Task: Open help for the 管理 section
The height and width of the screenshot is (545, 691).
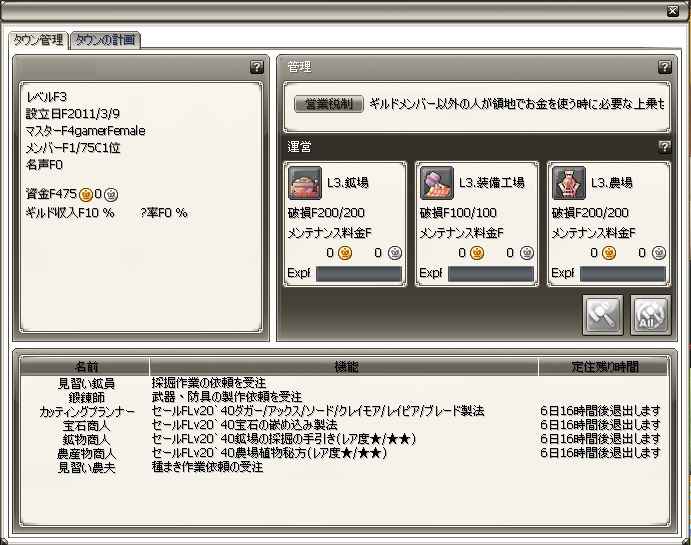Action: tap(664, 67)
